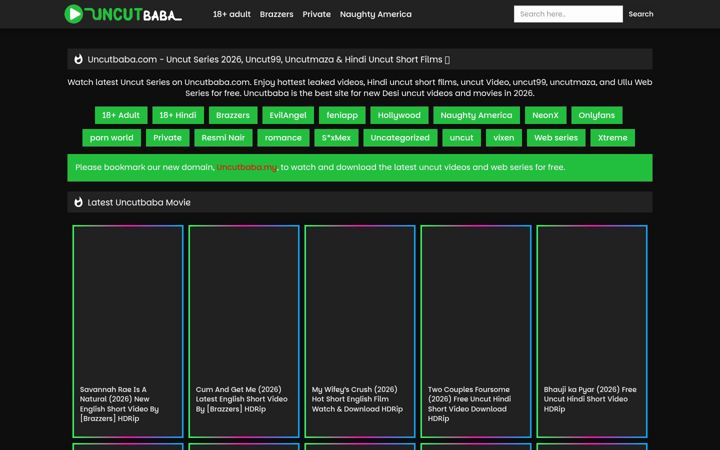
Task: Open the Brazzers green category tag
Action: (x=233, y=115)
